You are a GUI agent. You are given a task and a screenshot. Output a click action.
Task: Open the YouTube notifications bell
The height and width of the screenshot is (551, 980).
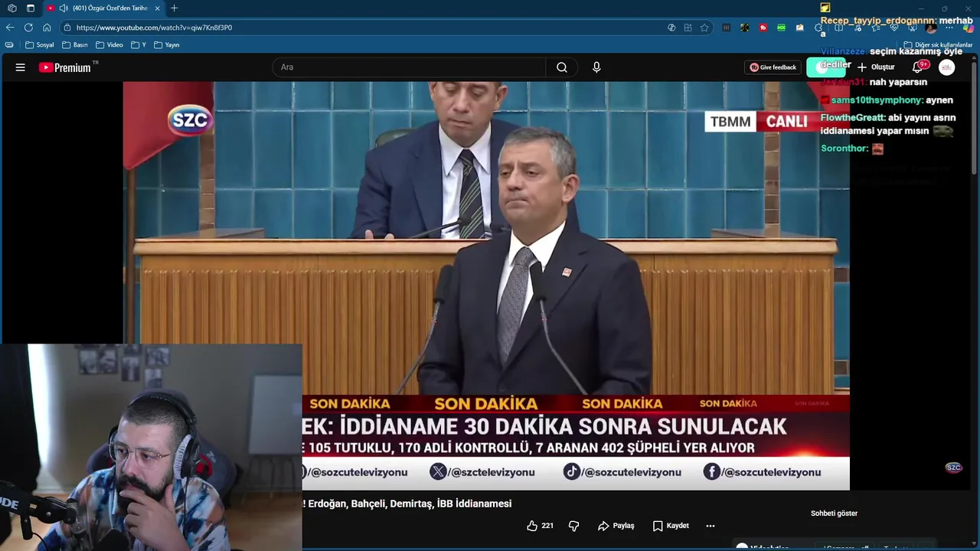[x=918, y=67]
